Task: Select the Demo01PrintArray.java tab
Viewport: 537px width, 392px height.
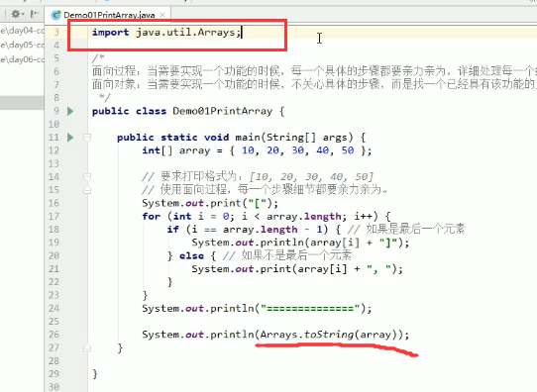Action: [109, 15]
